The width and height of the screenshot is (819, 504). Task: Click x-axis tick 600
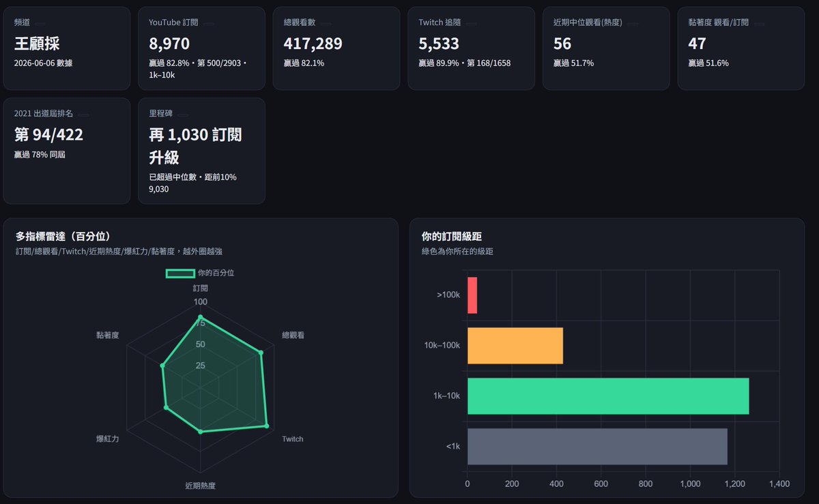(601, 484)
